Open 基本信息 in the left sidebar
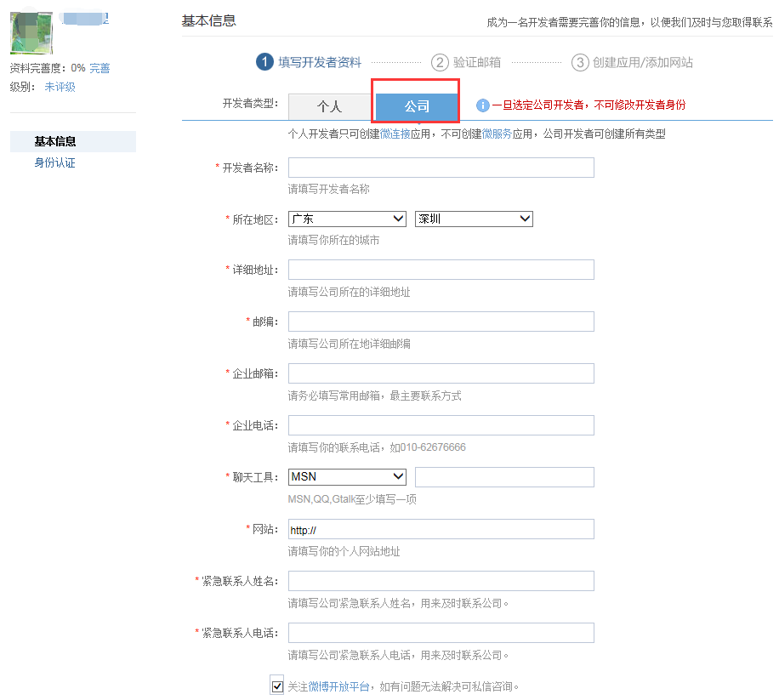Screen dimensions: 779x700 55,141
